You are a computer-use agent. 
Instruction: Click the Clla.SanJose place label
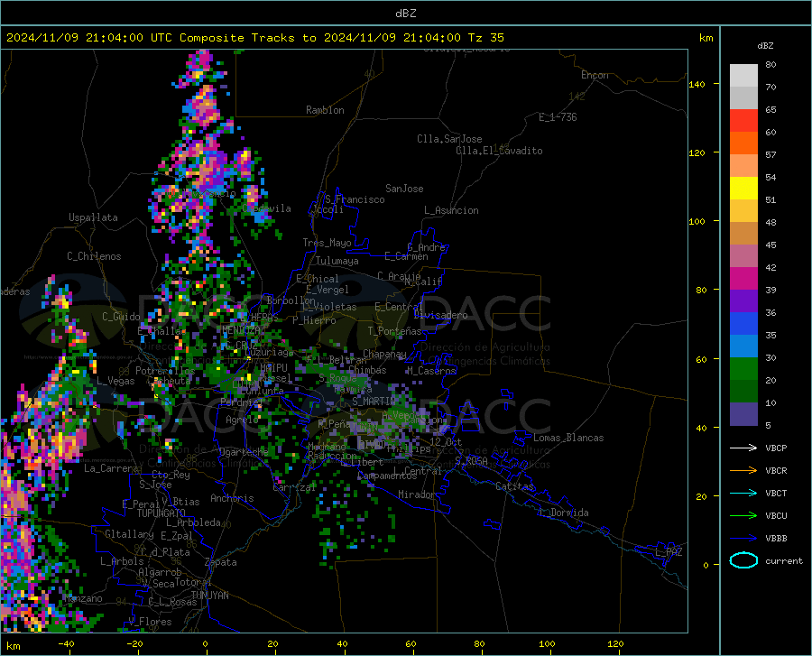[x=449, y=139]
